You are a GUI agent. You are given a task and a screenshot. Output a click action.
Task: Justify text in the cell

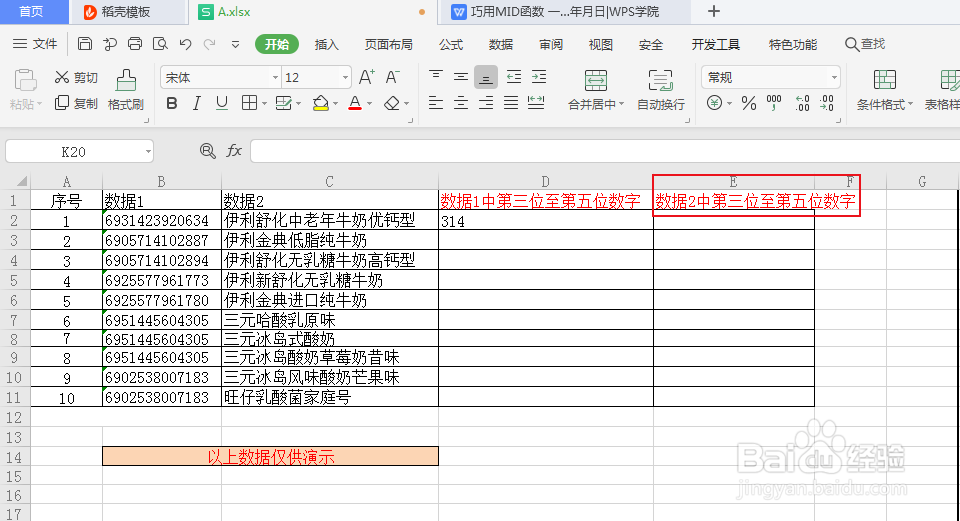coord(511,103)
